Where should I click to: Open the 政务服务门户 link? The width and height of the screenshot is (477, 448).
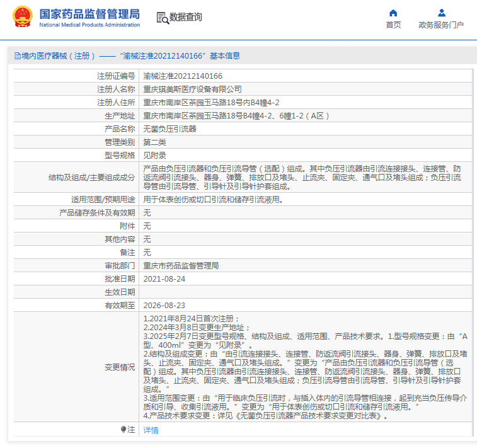441,25
